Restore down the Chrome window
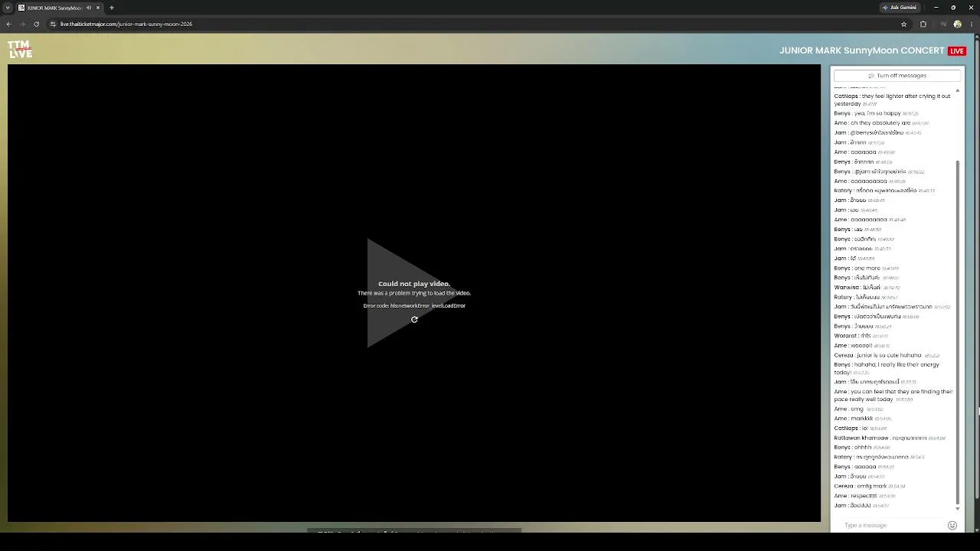The height and width of the screenshot is (551, 980). (953, 8)
